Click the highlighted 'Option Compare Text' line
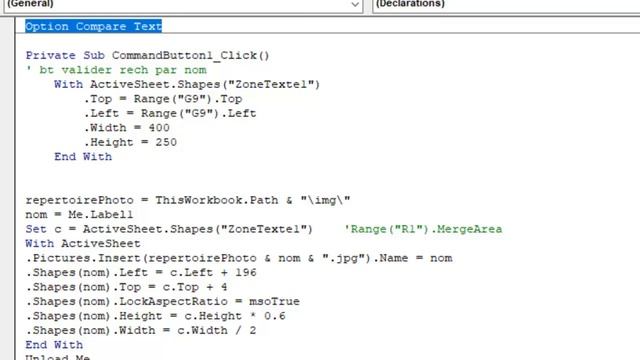Viewport: 640px width, 360px height. tap(93, 26)
